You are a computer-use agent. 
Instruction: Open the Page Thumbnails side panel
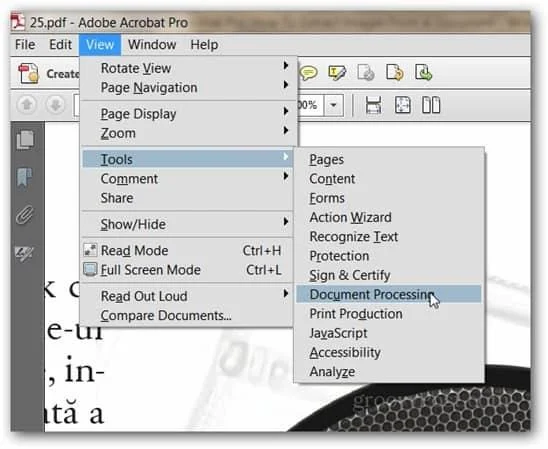[x=26, y=139]
